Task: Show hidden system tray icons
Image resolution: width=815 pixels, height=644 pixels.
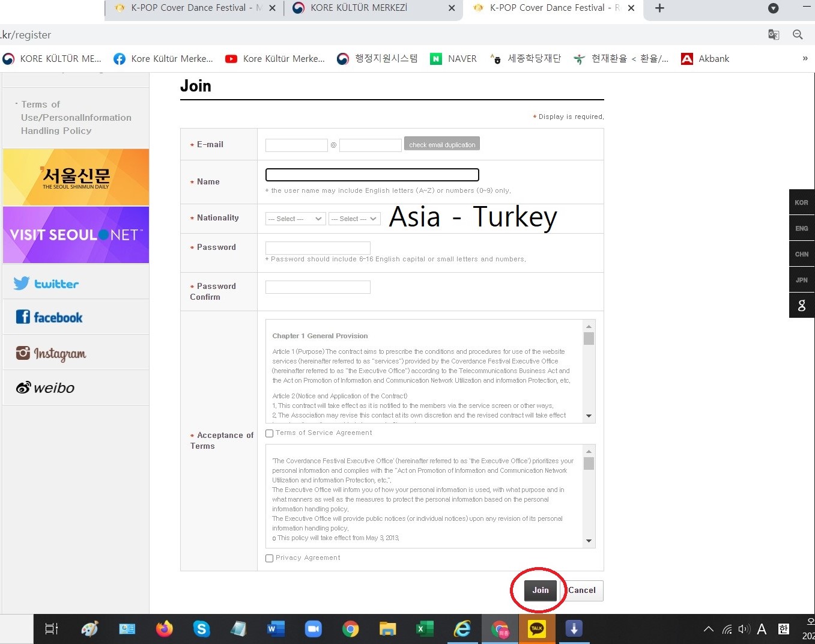Action: click(709, 630)
